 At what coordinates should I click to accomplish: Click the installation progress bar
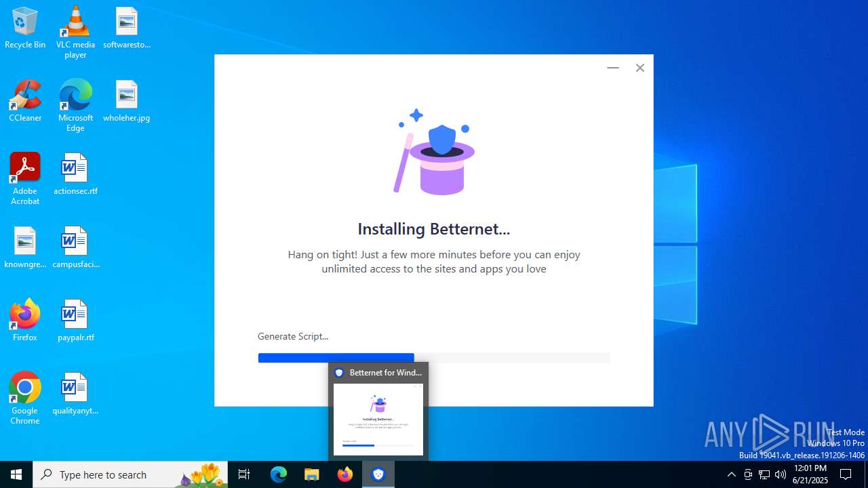(434, 358)
